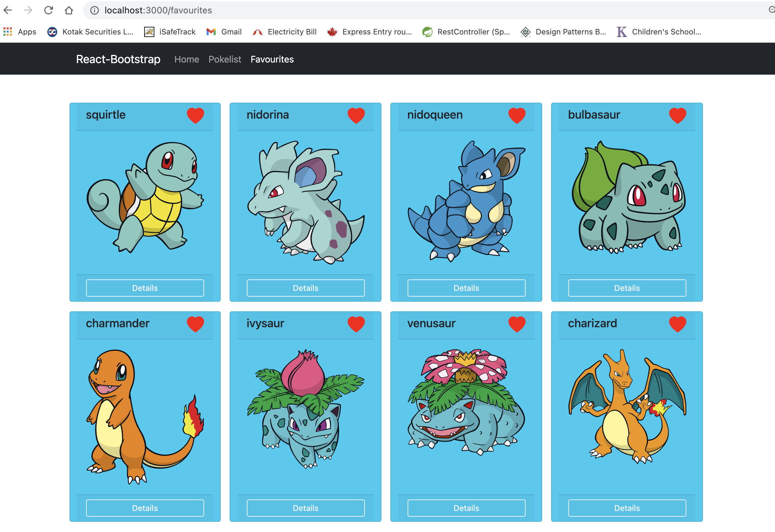Switch to the Pokelist nav tab
The height and width of the screenshot is (532, 775).
pos(225,59)
